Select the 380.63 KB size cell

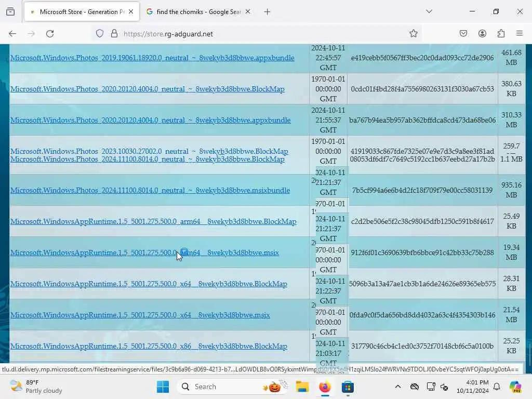coord(511,88)
